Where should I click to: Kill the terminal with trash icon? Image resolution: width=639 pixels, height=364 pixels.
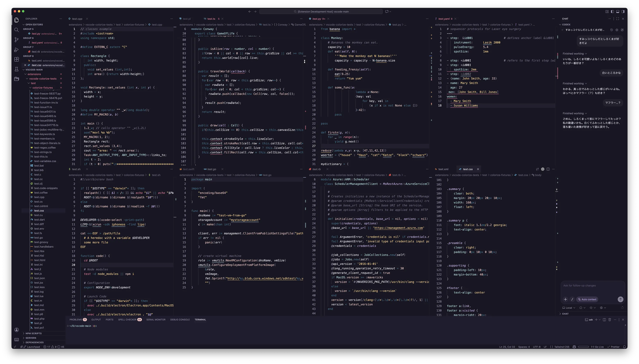[x=610, y=320]
